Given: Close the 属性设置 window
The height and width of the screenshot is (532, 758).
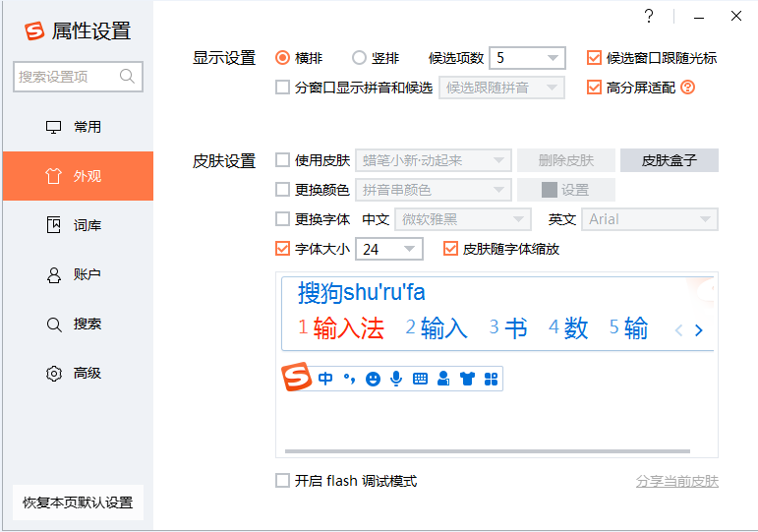Looking at the screenshot, I should pos(735,16).
